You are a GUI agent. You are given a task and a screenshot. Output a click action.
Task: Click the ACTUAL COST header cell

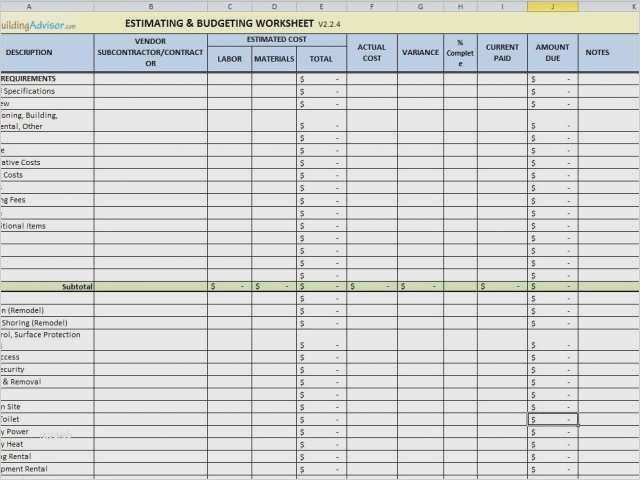(x=372, y=53)
